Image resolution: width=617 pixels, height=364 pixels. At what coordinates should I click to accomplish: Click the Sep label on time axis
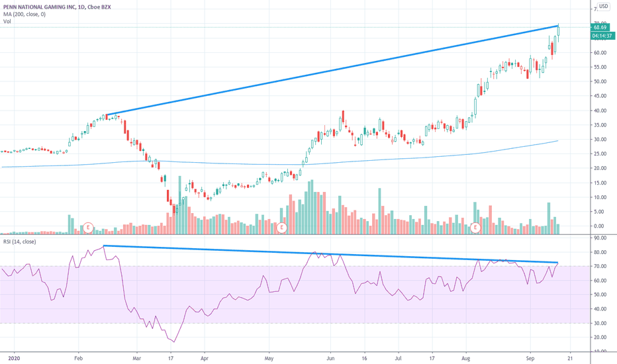530,359
